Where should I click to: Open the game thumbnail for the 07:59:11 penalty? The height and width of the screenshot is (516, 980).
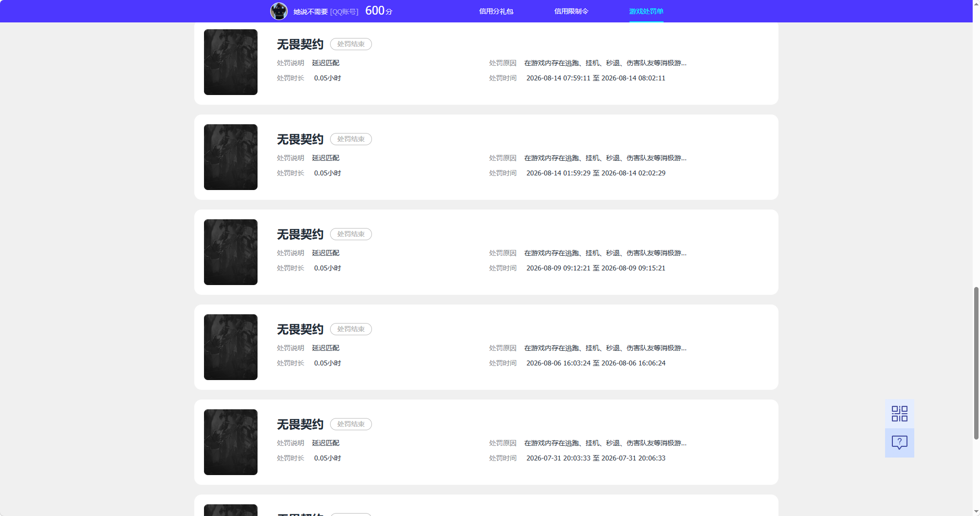231,62
